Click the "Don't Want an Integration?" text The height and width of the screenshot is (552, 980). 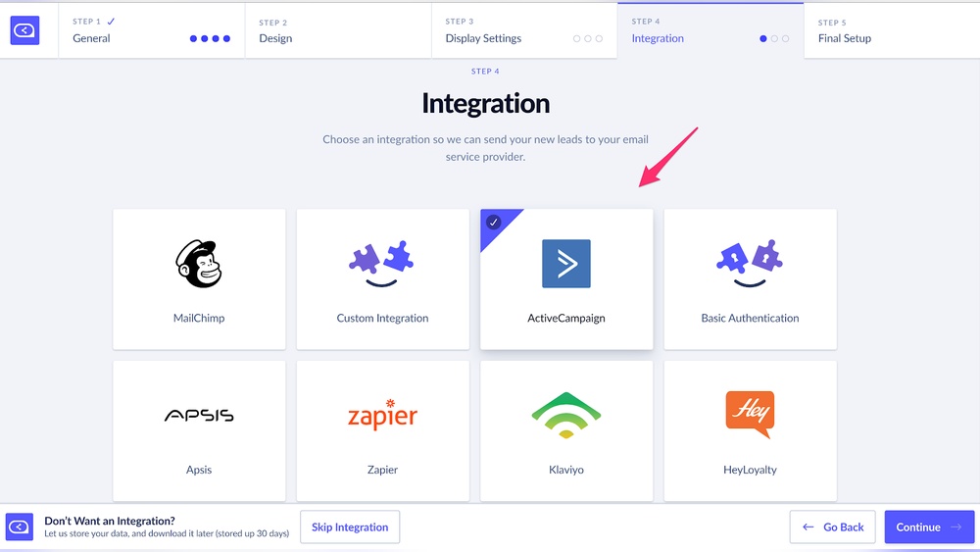[x=110, y=521]
